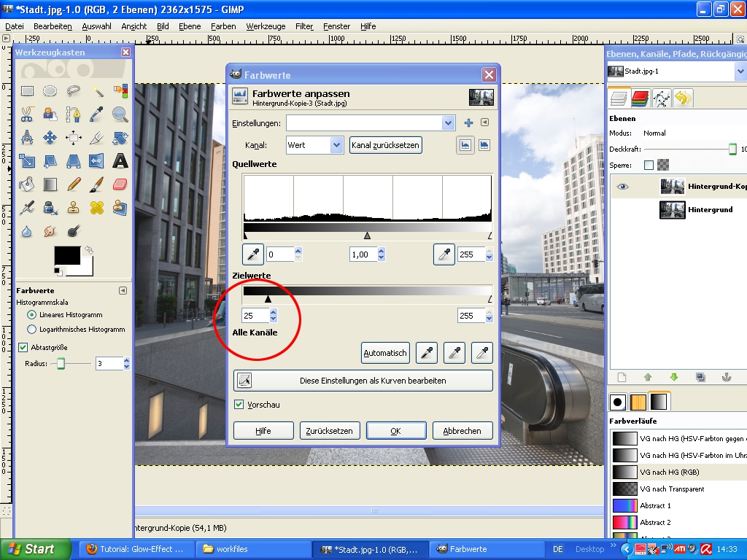Select the Ellipse Select tool

point(50,90)
